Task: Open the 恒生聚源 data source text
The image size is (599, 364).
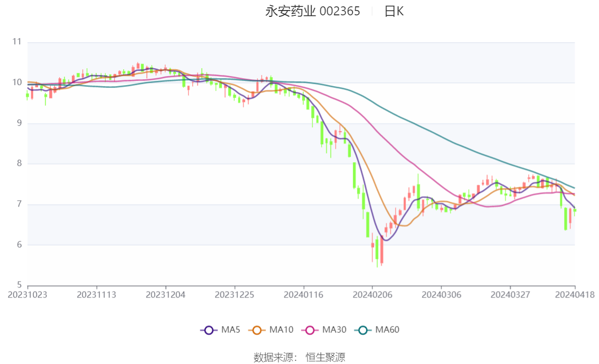Action: coord(325,358)
